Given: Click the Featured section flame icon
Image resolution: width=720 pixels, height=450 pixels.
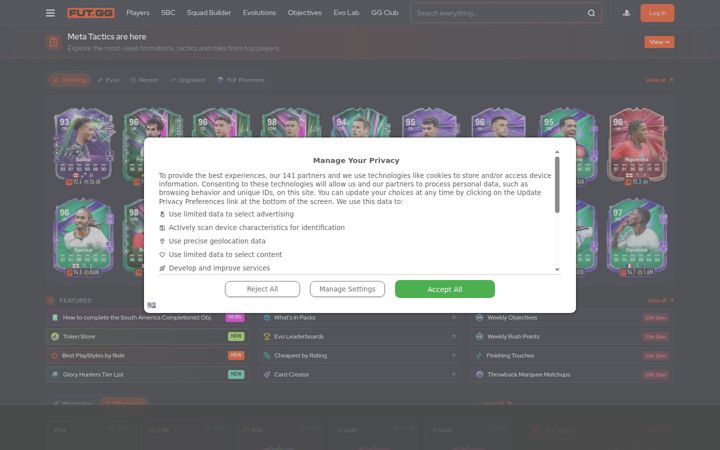Looking at the screenshot, I should click(x=51, y=300).
